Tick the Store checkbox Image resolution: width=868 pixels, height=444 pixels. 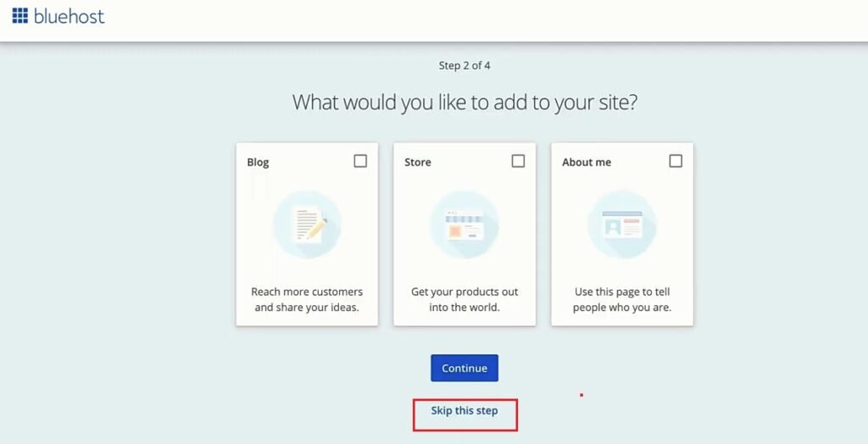pos(518,161)
